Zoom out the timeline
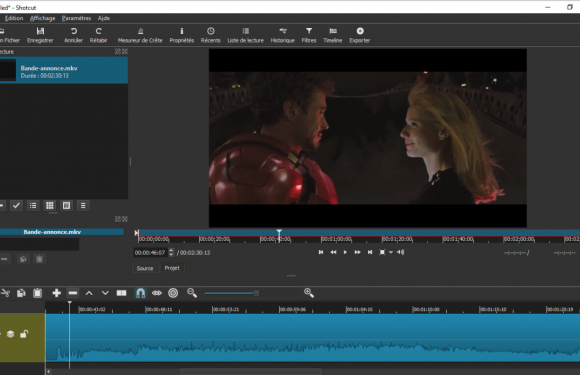The image size is (580, 375). click(x=192, y=293)
